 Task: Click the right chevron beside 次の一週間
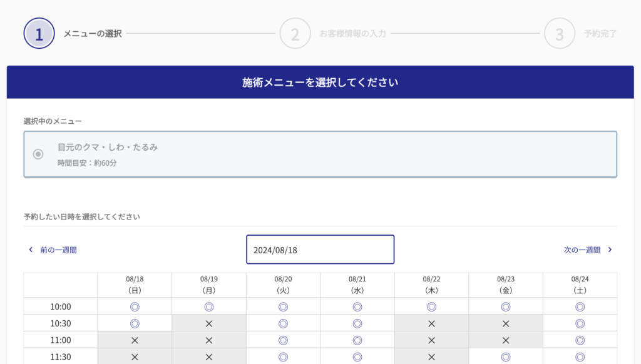pyautogui.click(x=610, y=250)
